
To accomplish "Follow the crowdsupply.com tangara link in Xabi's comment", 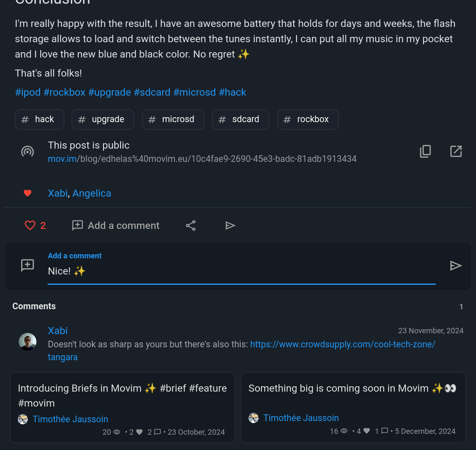I will [343, 344].
